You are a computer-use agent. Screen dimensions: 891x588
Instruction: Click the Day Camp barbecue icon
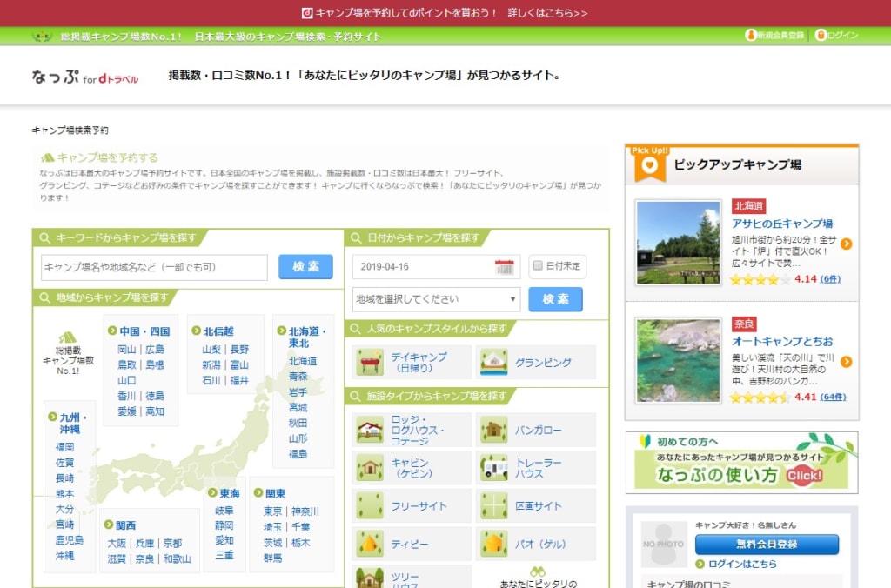[x=370, y=363]
